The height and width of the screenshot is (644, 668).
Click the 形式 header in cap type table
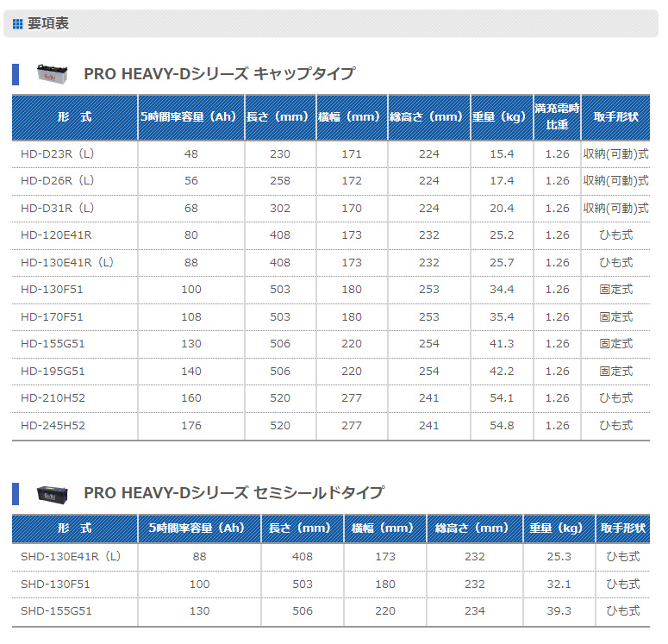coord(74,116)
